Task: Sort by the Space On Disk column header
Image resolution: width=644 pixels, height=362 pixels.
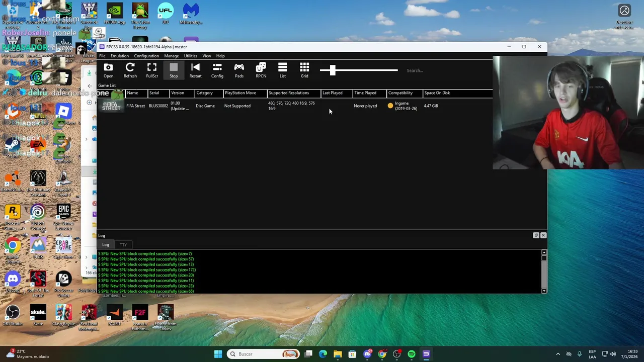Action: (x=457, y=93)
